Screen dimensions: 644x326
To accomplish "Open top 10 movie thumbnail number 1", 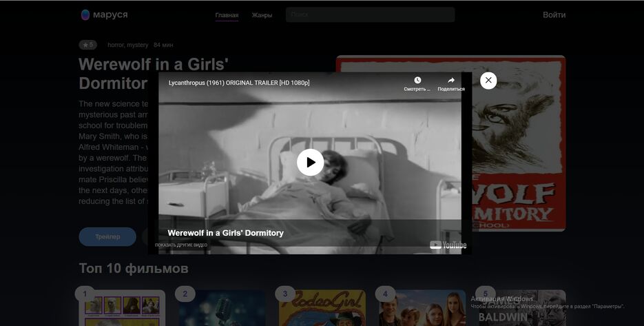I will click(x=122, y=308).
